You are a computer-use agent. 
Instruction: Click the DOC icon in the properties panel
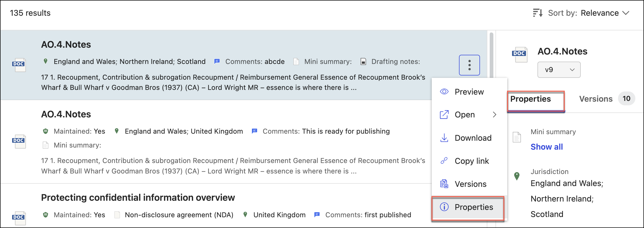pyautogui.click(x=519, y=55)
